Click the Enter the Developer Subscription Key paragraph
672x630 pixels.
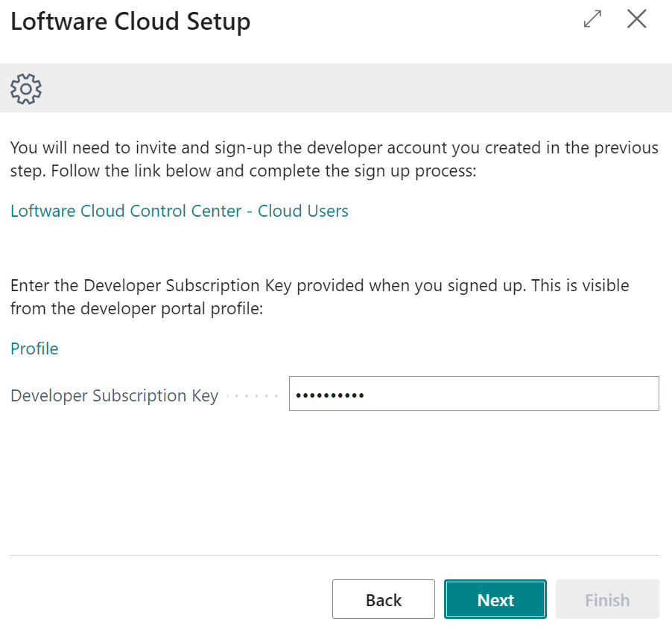click(319, 296)
